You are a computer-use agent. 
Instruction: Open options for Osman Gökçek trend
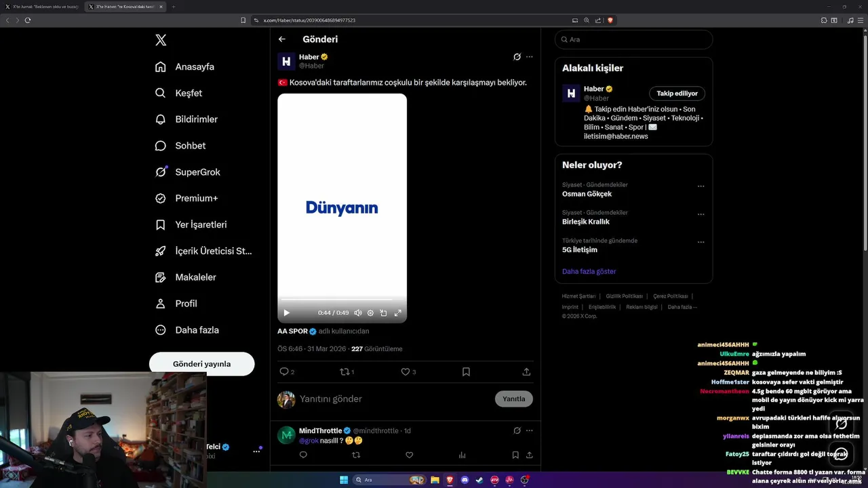tap(701, 186)
